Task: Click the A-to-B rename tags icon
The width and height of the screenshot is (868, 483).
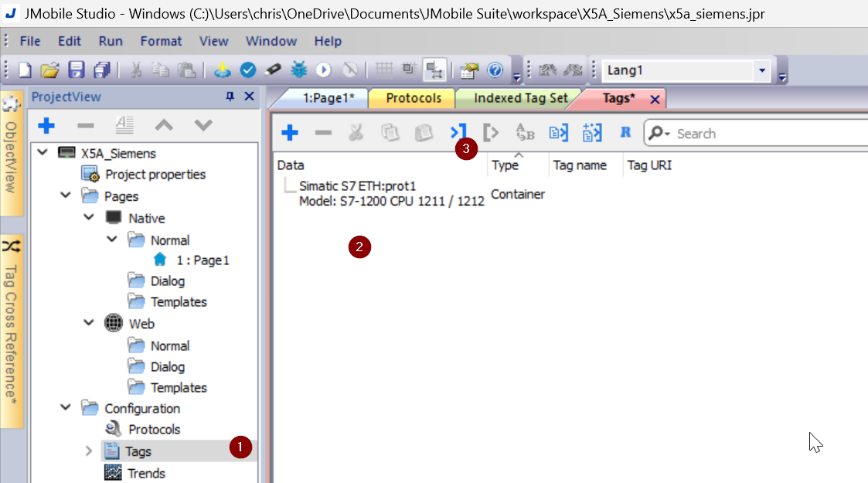Action: 525,133
